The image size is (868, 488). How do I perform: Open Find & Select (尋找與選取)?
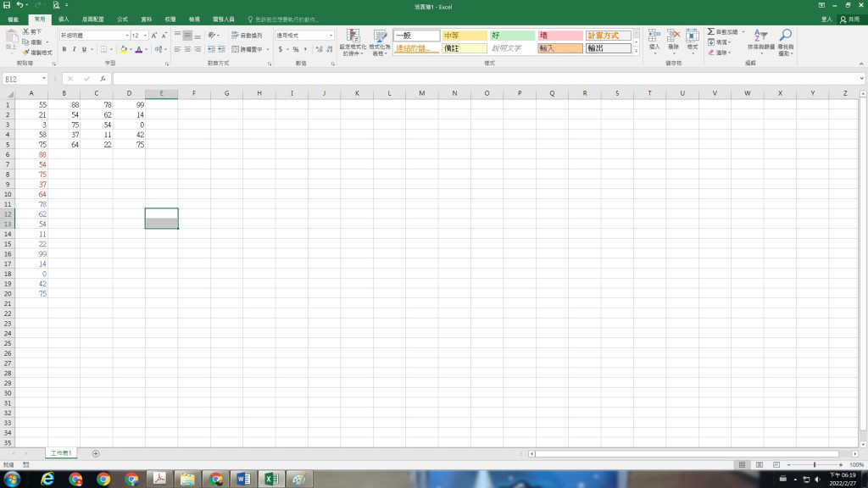(x=786, y=42)
